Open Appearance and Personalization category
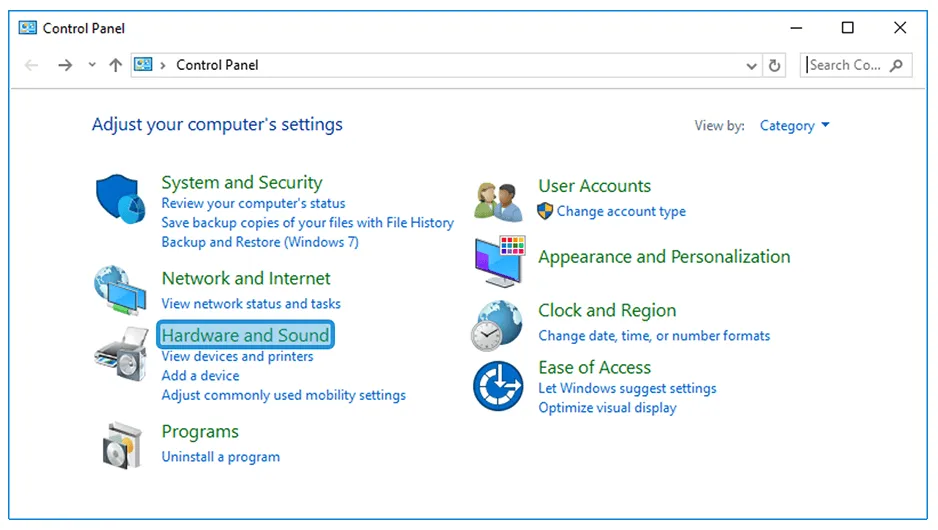 tap(664, 257)
